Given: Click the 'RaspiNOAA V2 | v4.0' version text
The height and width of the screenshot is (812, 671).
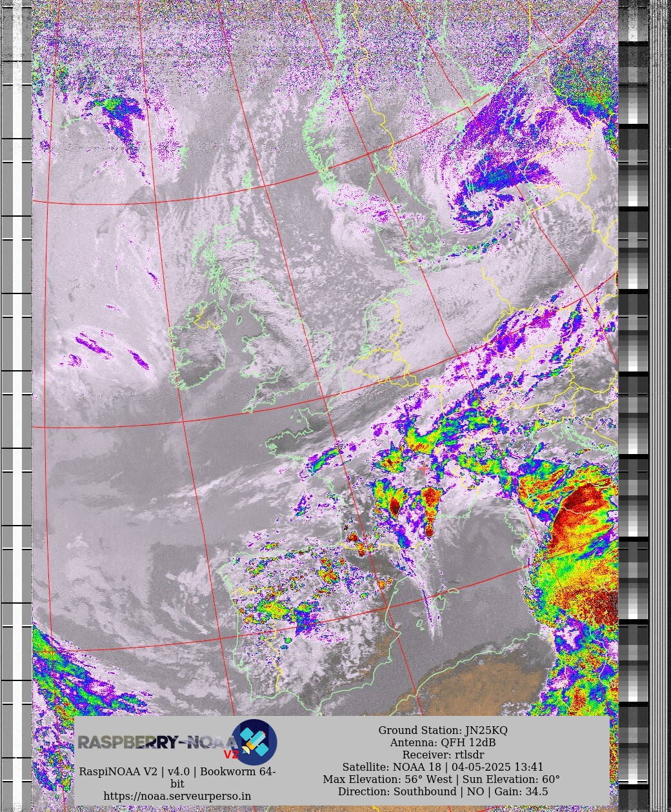Looking at the screenshot, I should tap(177, 777).
